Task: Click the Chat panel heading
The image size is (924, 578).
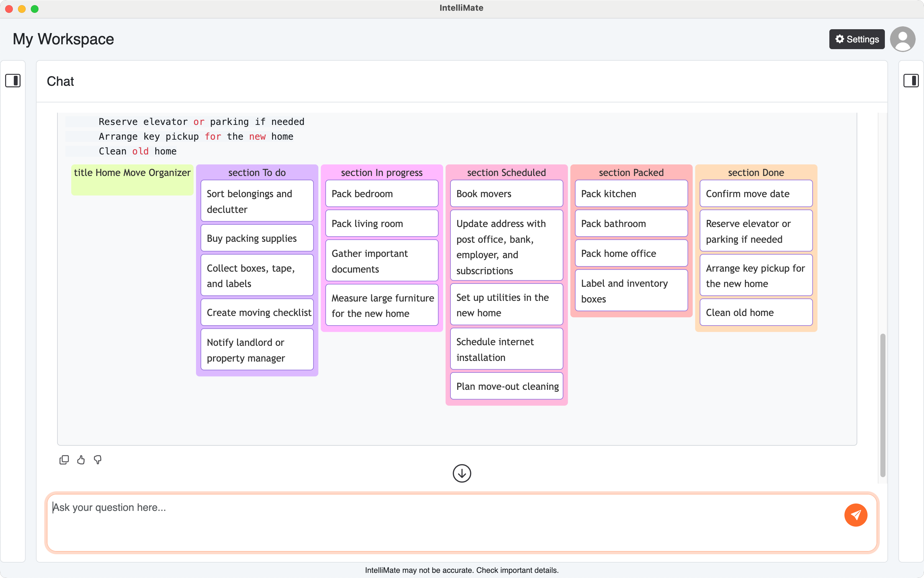Action: click(60, 81)
